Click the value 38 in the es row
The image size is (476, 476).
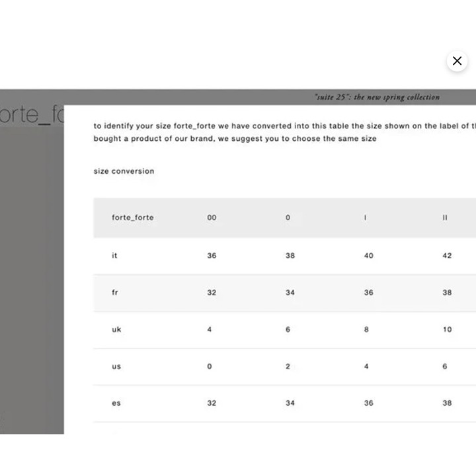(x=447, y=403)
